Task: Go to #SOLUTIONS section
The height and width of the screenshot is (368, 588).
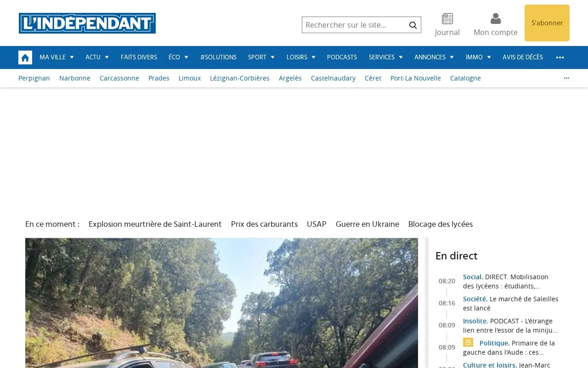Action: 218,57
